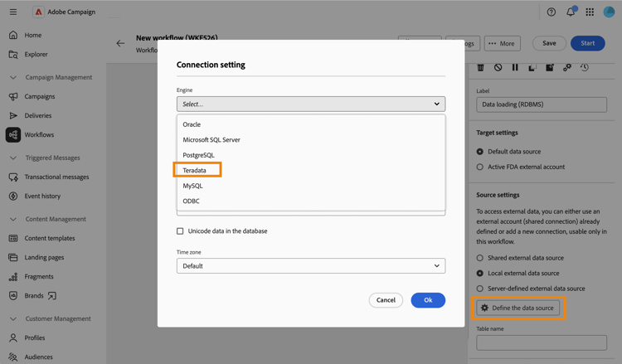The image size is (622, 364).
Task: Open the Time zone dropdown
Action: (311, 266)
